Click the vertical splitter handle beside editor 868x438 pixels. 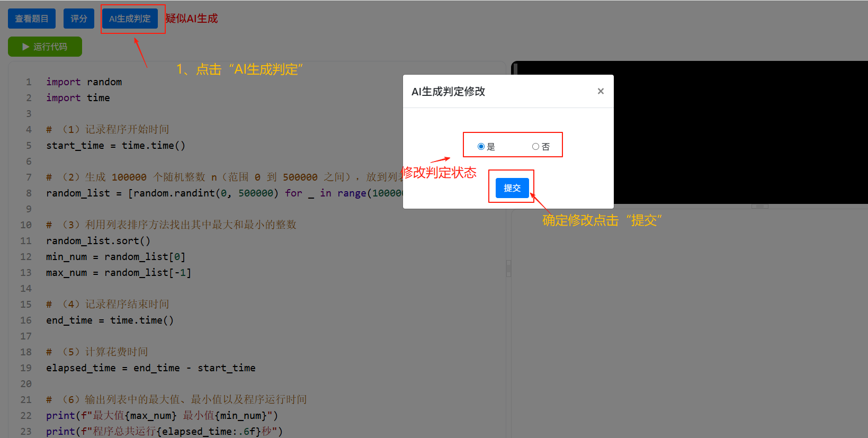[508, 269]
